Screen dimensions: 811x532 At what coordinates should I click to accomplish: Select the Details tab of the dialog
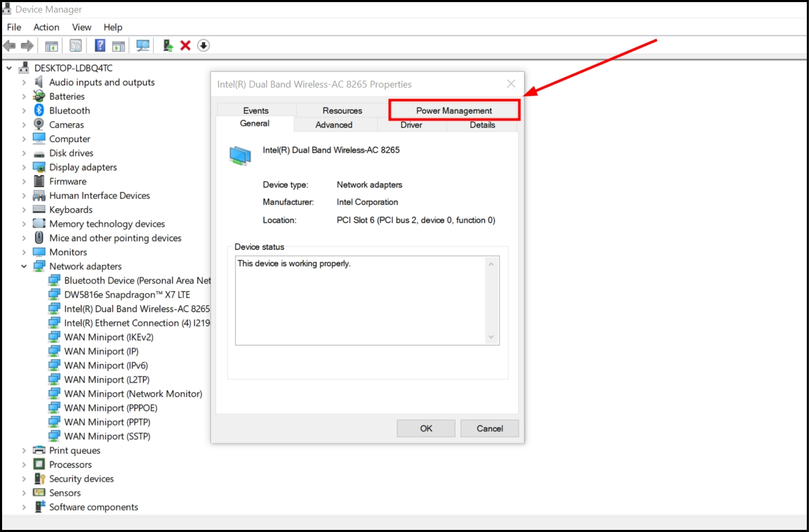[482, 125]
